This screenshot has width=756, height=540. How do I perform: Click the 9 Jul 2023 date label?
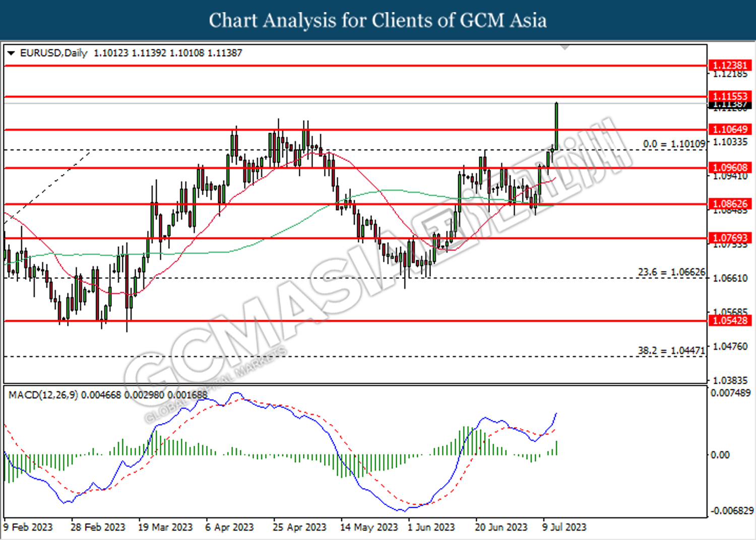click(564, 527)
